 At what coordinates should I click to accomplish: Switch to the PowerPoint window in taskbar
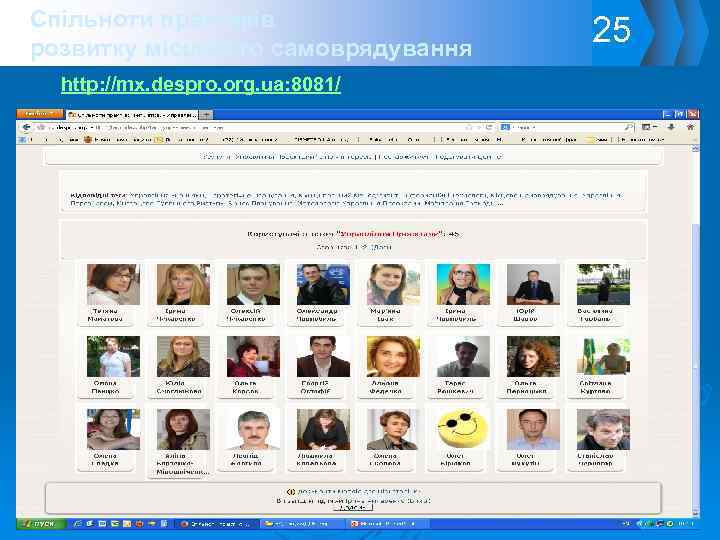coord(387,523)
